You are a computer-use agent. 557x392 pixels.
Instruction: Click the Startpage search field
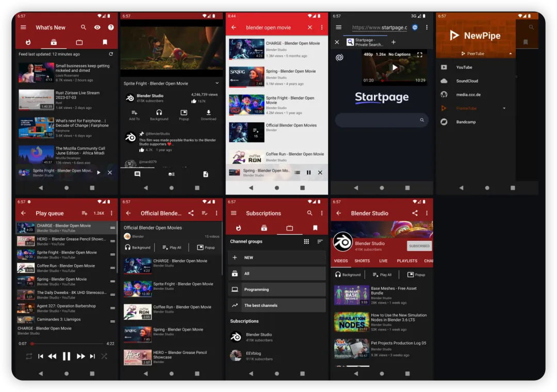tap(381, 120)
